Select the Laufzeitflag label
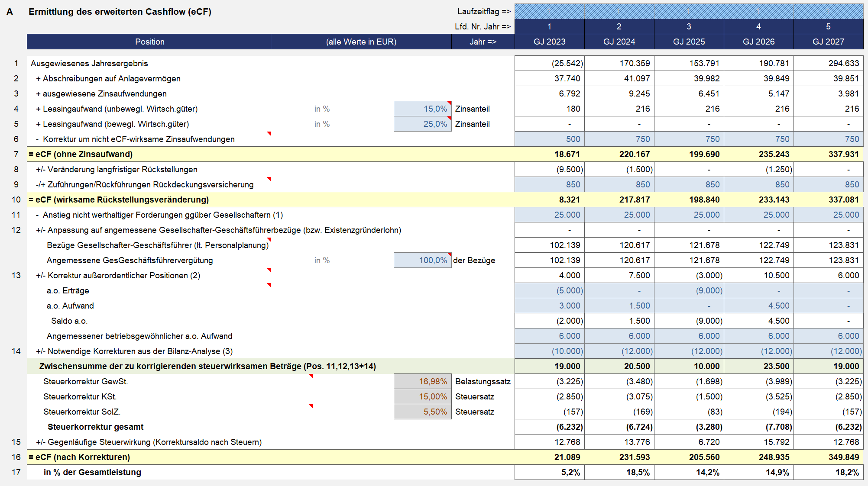The image size is (868, 486). click(484, 11)
